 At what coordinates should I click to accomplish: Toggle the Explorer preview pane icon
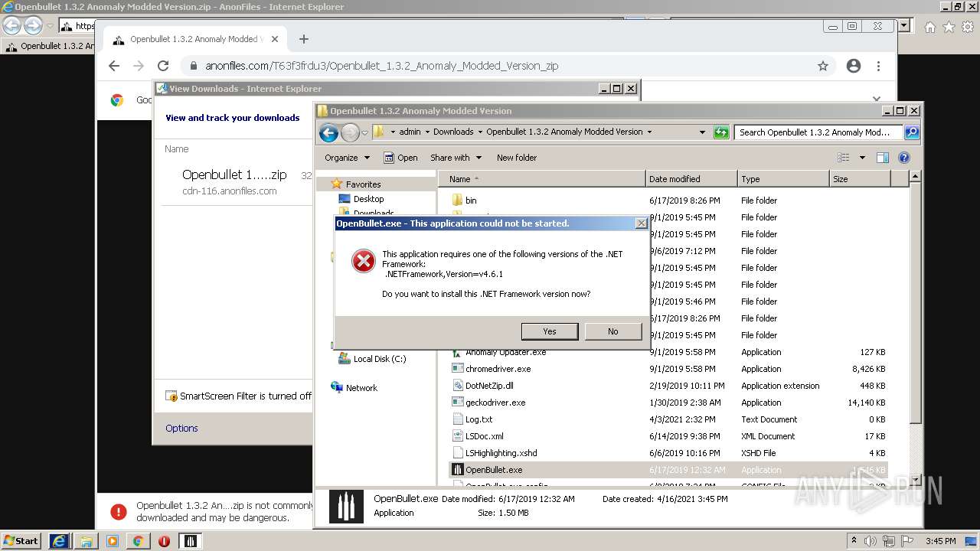(882, 158)
